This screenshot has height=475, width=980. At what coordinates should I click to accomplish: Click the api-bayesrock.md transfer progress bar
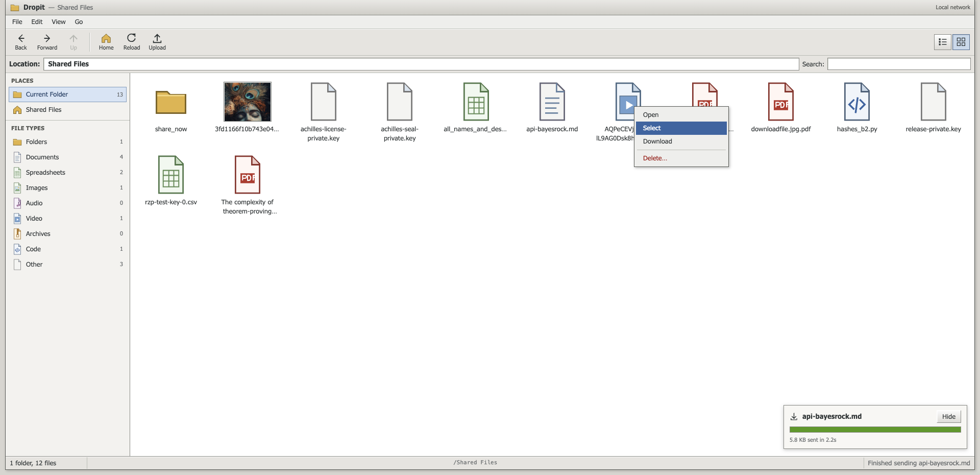tap(875, 430)
